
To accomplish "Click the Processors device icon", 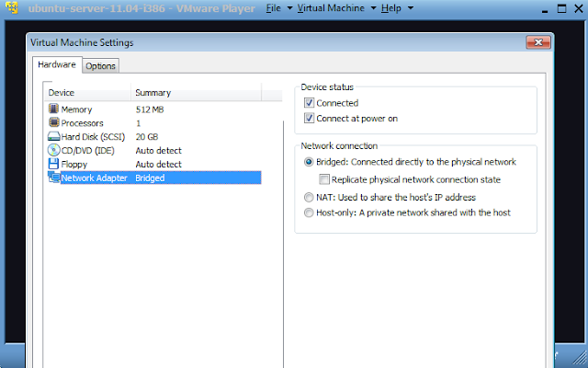I will [x=53, y=123].
